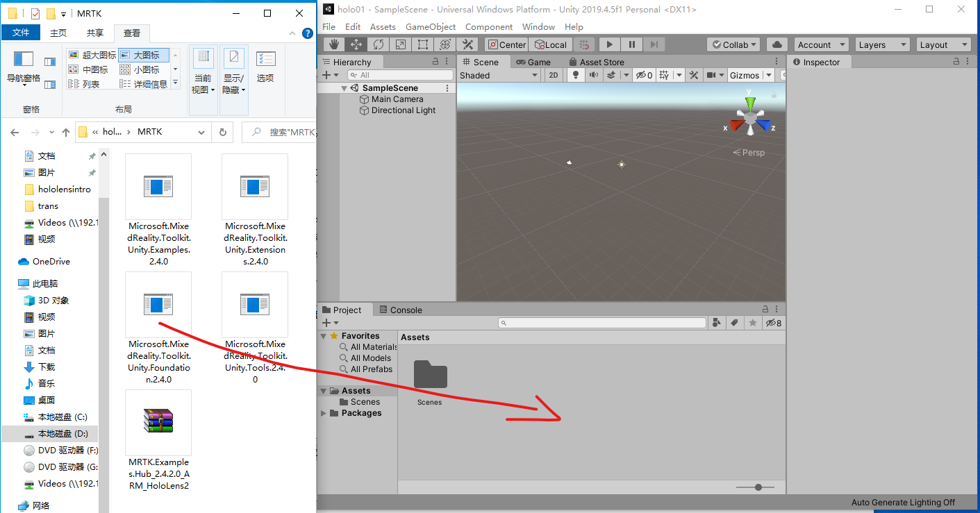Click Explorer refresh button by address bar
Image resolution: width=980 pixels, height=513 pixels.
tap(222, 131)
